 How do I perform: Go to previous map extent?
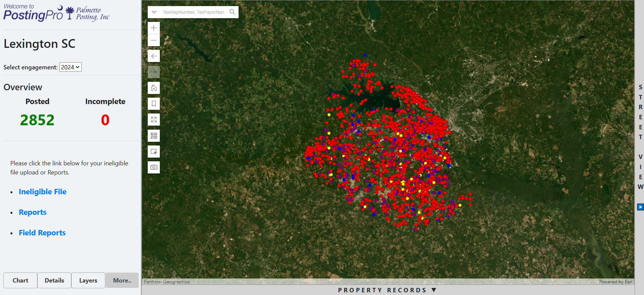[x=154, y=56]
